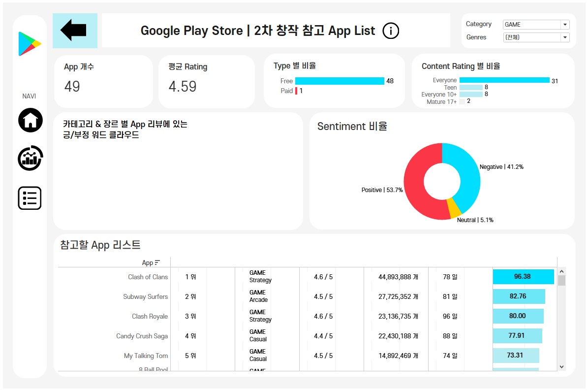Click the App 개수 value 49
The height and width of the screenshot is (392, 588).
click(72, 86)
